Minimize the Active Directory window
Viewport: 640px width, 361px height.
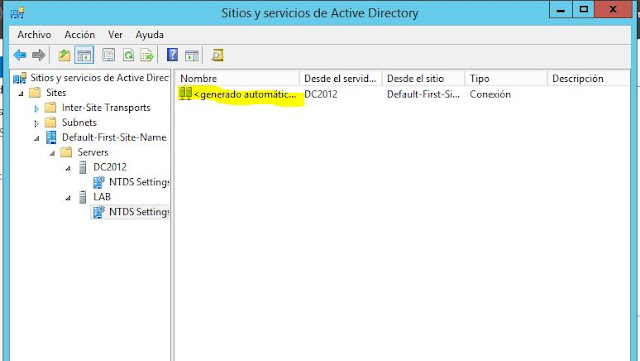[x=560, y=9]
